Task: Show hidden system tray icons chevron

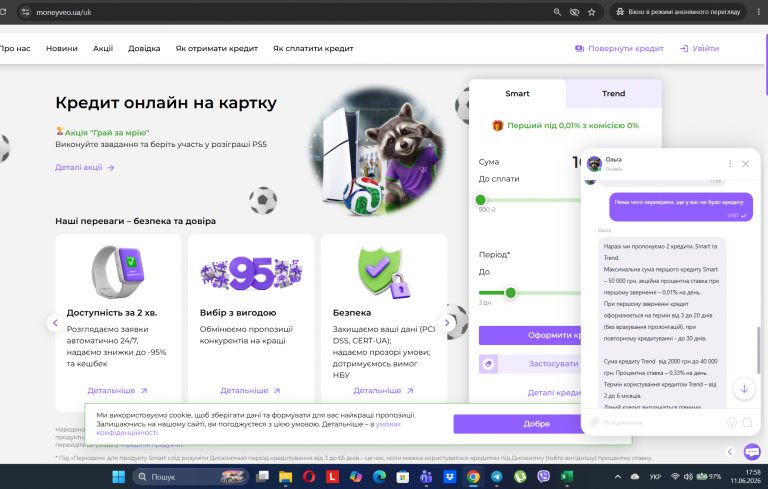Action: [618, 477]
